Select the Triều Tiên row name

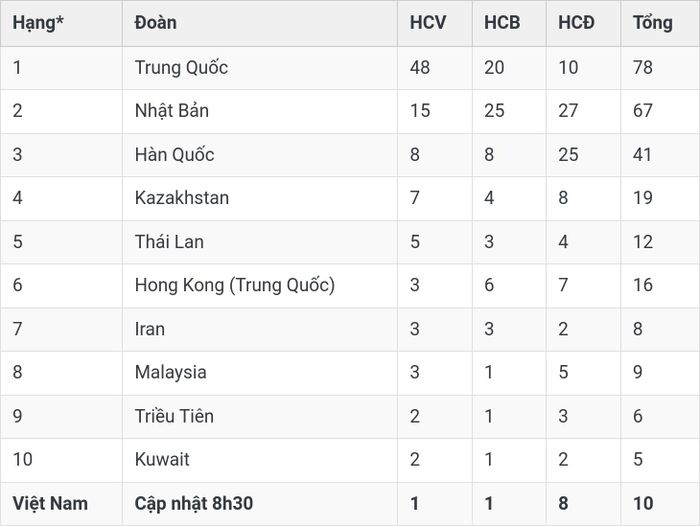(x=174, y=416)
